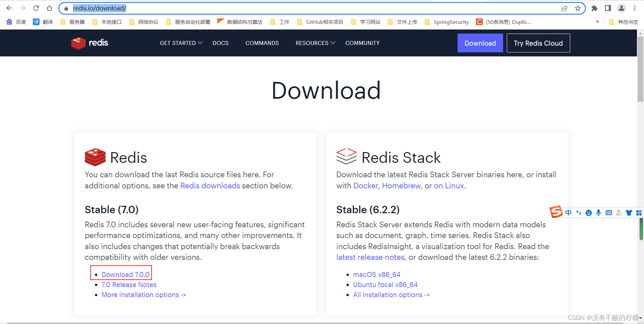Viewport: 644px width, 324px height.
Task: Open the Sogou emoji face icon
Action: coord(589,213)
